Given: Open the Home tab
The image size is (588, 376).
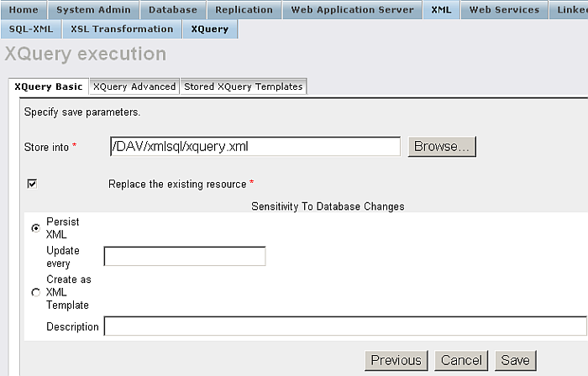Looking at the screenshot, I should (x=24, y=10).
